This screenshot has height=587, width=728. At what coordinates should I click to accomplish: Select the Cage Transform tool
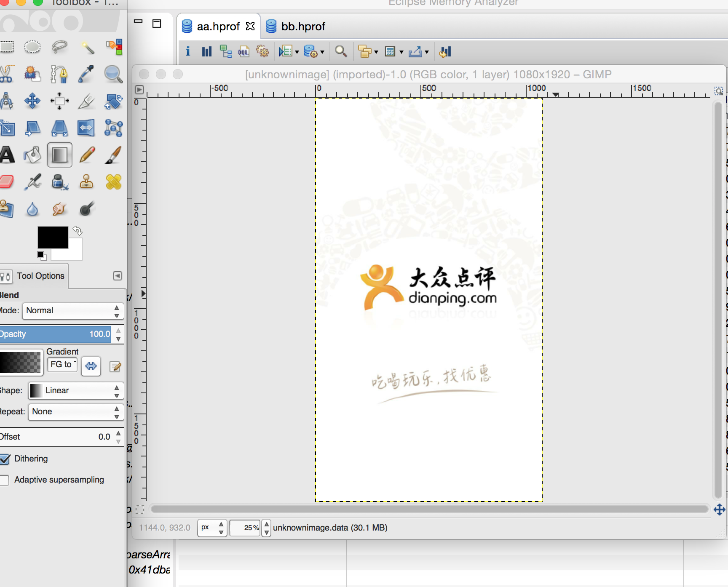[x=114, y=128]
